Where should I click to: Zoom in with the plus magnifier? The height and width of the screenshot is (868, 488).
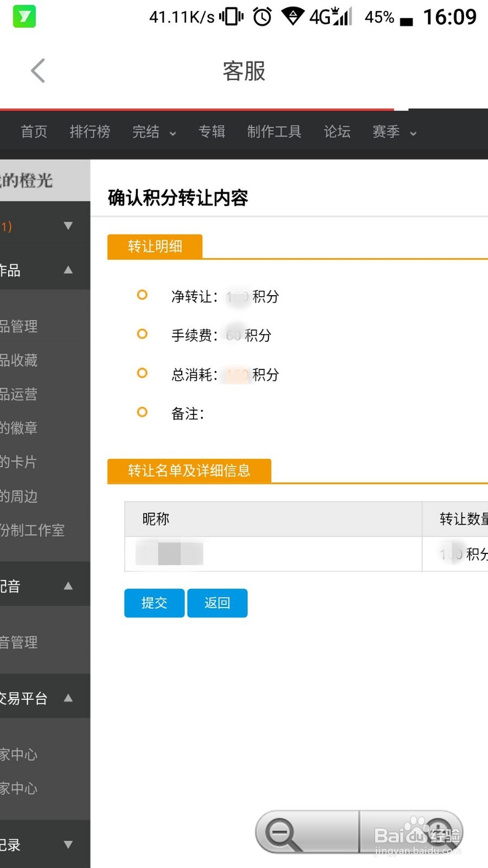(x=412, y=832)
